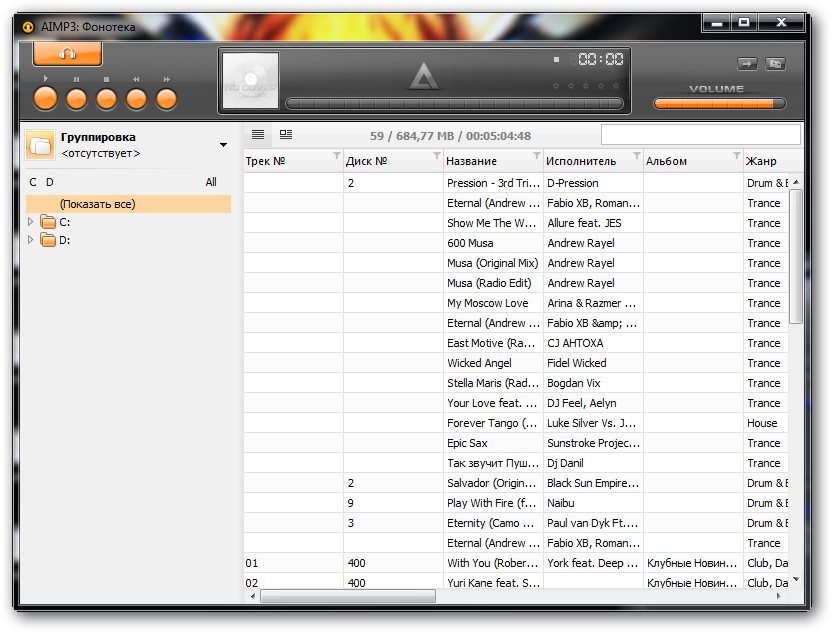832x632 pixels.
Task: Switch to the table list view icon
Action: (258, 134)
